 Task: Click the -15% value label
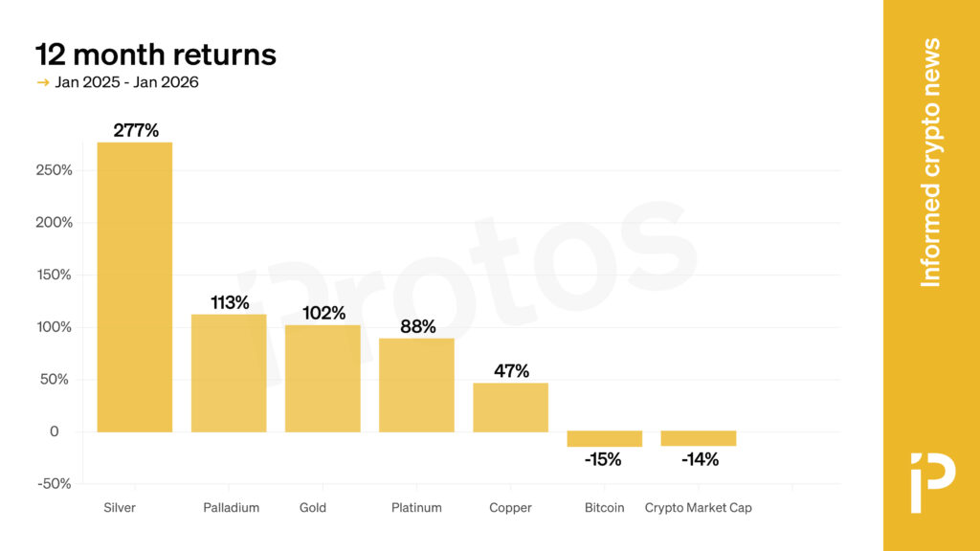(604, 459)
